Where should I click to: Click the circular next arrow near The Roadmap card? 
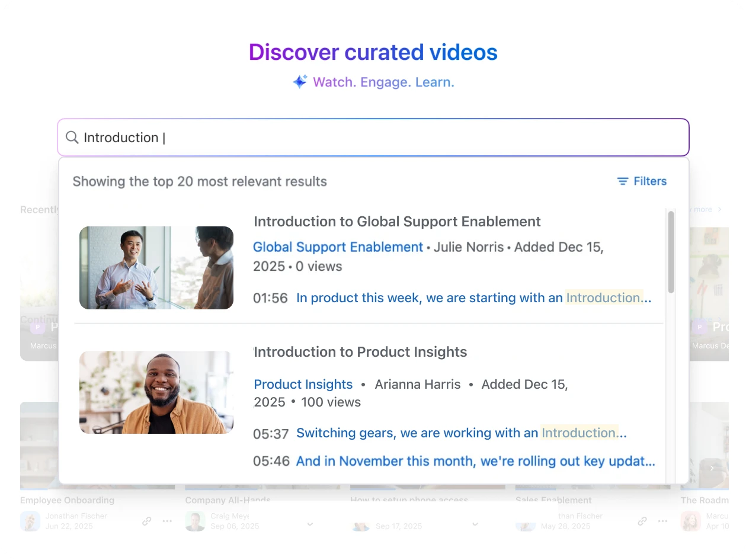click(x=711, y=468)
